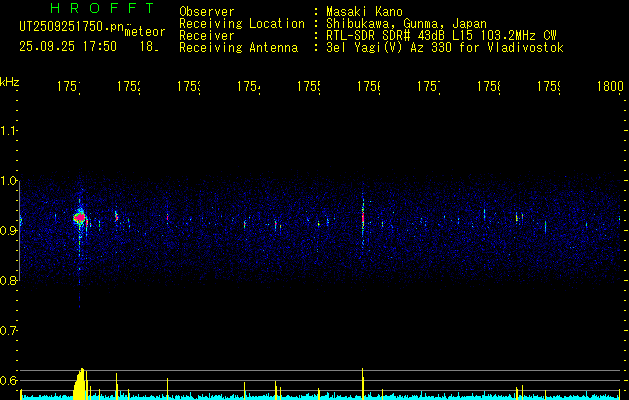Image resolution: width=629 pixels, height=400 pixels.
Task: Click the HROFFT title text
Action: (x=103, y=8)
